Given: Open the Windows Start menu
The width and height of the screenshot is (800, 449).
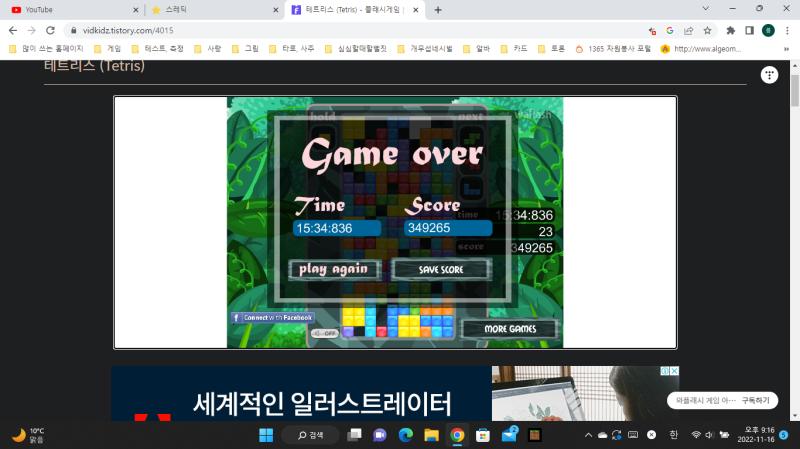Looking at the screenshot, I should click(266, 435).
